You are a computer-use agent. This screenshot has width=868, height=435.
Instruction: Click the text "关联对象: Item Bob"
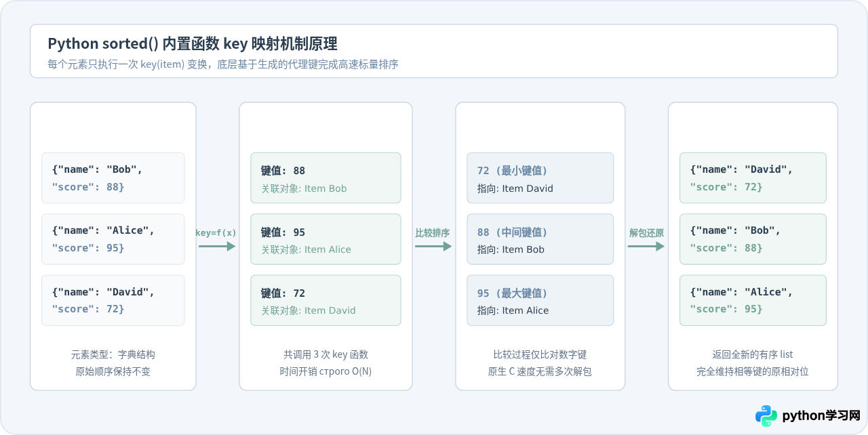pos(304,188)
